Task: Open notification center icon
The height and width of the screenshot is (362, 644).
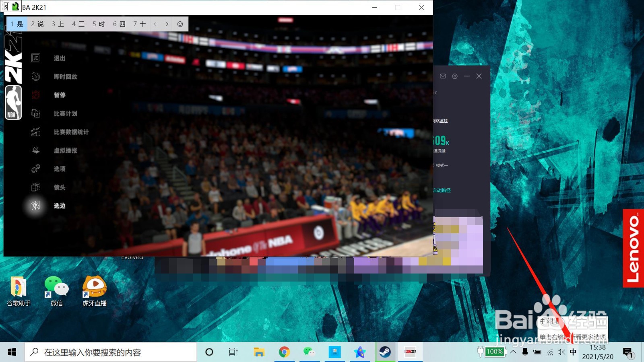Action: tap(628, 353)
